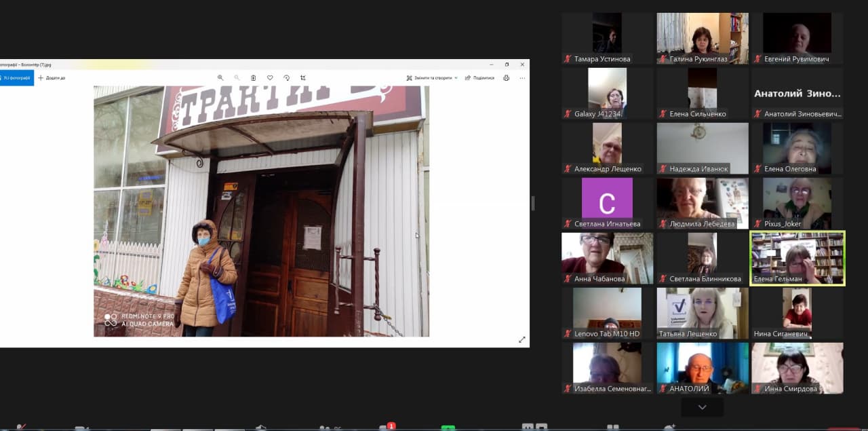This screenshot has width=868, height=431.
Task: Open the 'Змінити та створити' dropdown
Action: [x=432, y=78]
